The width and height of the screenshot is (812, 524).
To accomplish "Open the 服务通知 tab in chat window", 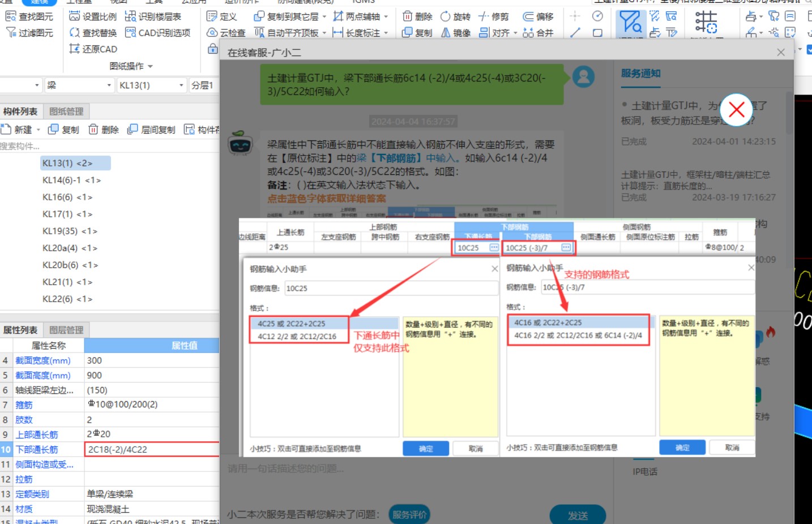I will tap(640, 74).
